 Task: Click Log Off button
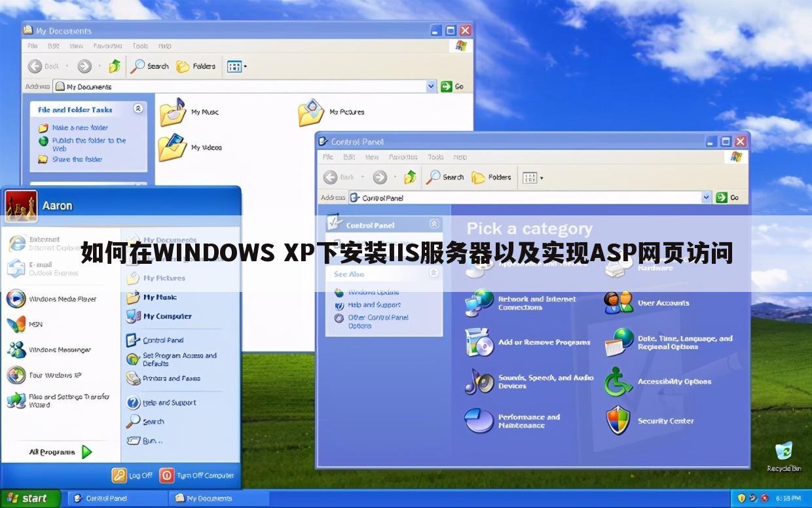(x=133, y=475)
